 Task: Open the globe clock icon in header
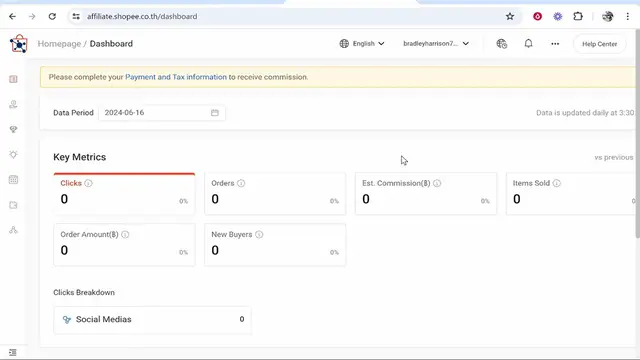[x=502, y=44]
